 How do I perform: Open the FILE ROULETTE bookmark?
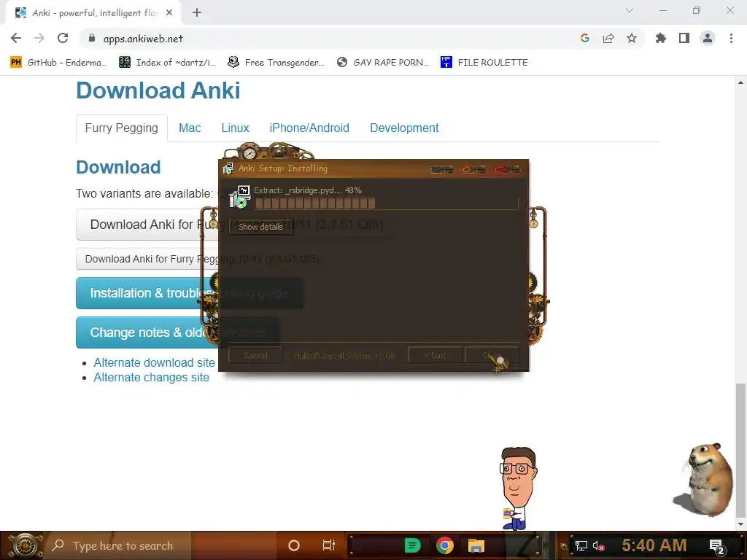(484, 63)
